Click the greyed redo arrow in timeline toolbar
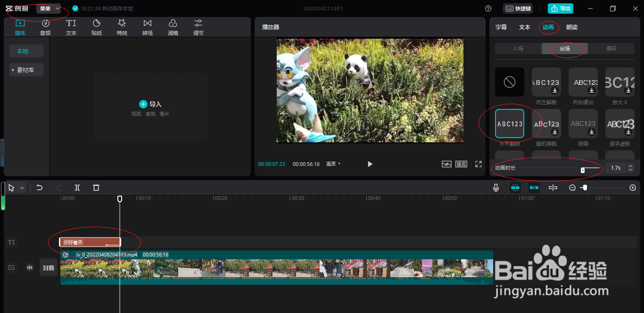Viewport: 644px width, 313px height. click(58, 188)
